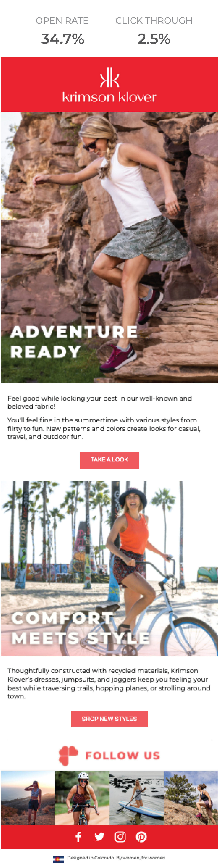This screenshot has width=222, height=868.
Task: Click the ADVENTURE READY headline text
Action: coord(74,342)
